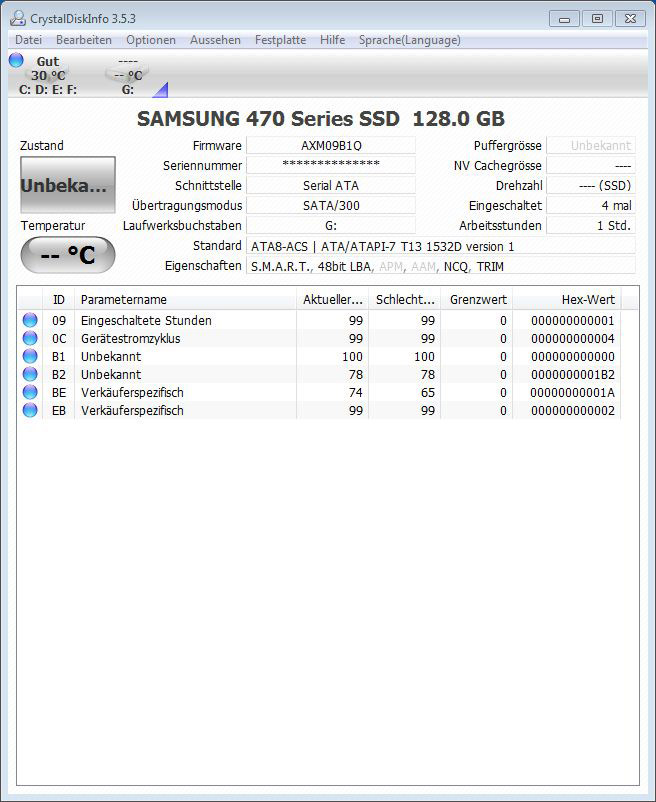Click the Schlecht... column header
656x802 pixels.
click(404, 299)
